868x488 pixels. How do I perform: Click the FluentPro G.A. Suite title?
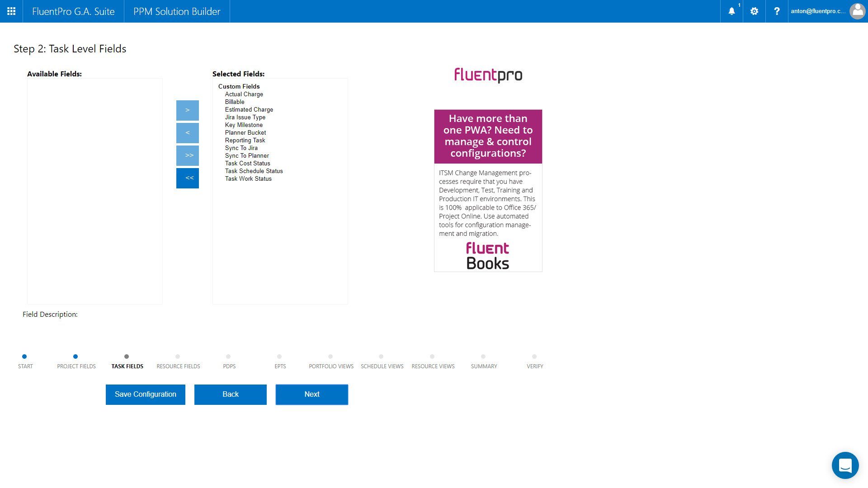73,11
